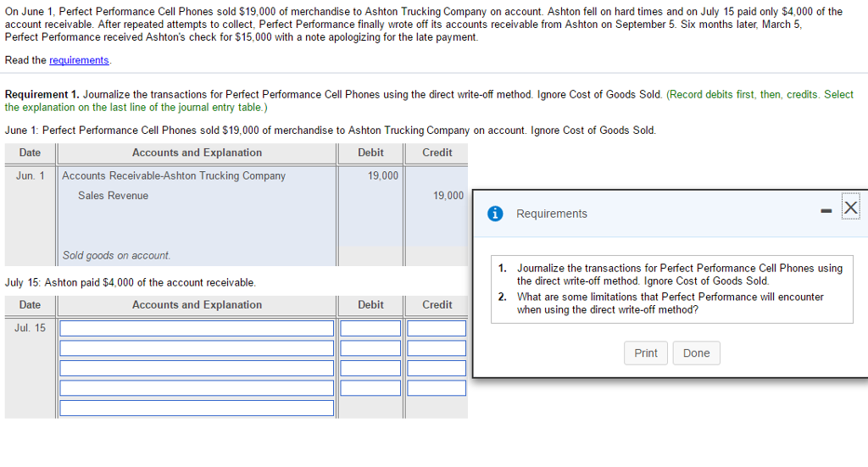Select first account field for Jul. 15

pos(197,328)
